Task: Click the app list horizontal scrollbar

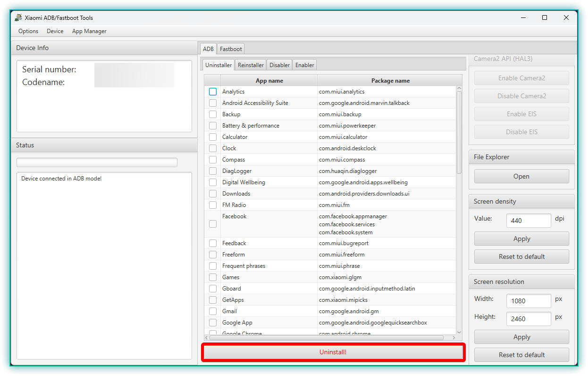Action: (327, 338)
